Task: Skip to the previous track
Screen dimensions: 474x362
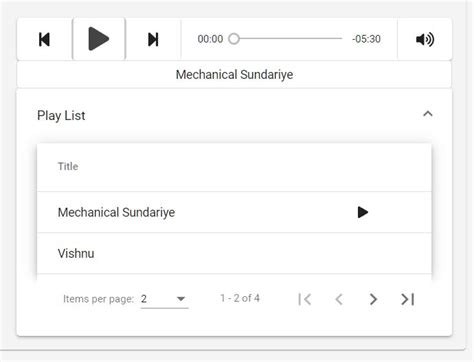Action: point(44,39)
